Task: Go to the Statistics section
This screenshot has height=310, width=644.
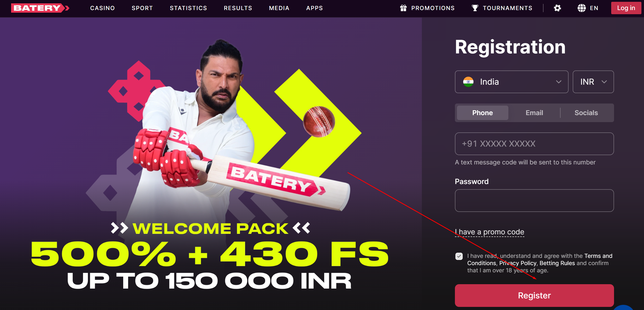Action: click(x=188, y=8)
